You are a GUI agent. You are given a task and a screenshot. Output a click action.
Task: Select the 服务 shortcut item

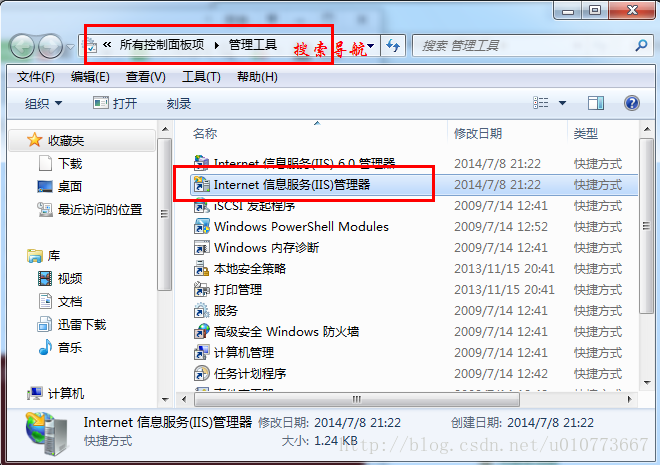226,311
